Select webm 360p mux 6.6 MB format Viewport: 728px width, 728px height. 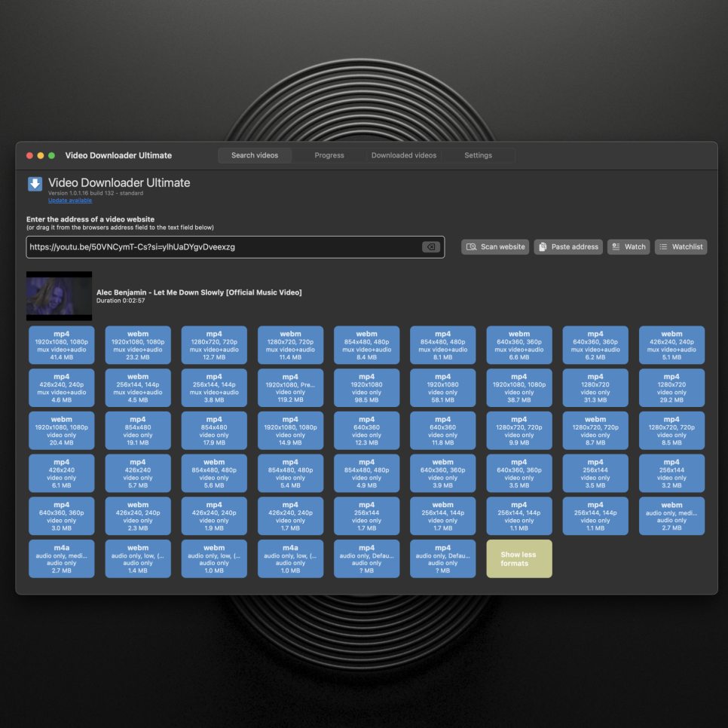519,345
